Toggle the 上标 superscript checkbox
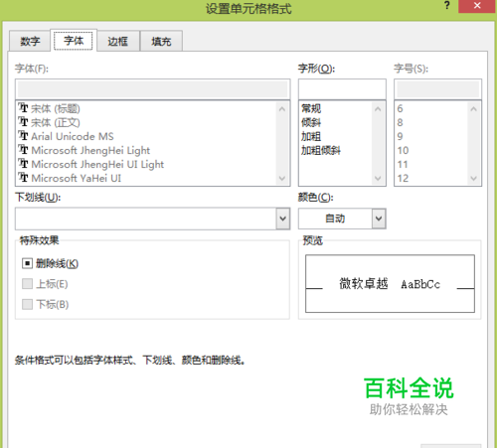The height and width of the screenshot is (448, 497). (x=27, y=284)
